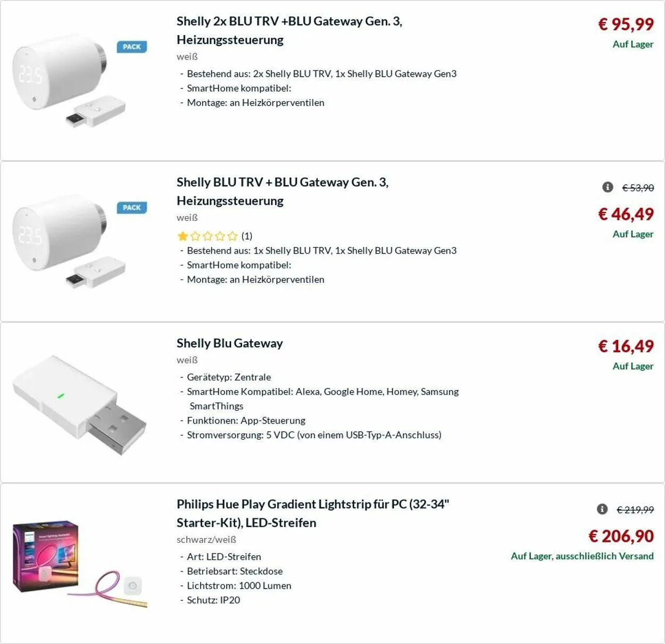Screen dimensions: 665x644
Task: Click 'Auf Lager' under € 16,49
Action: click(x=633, y=366)
